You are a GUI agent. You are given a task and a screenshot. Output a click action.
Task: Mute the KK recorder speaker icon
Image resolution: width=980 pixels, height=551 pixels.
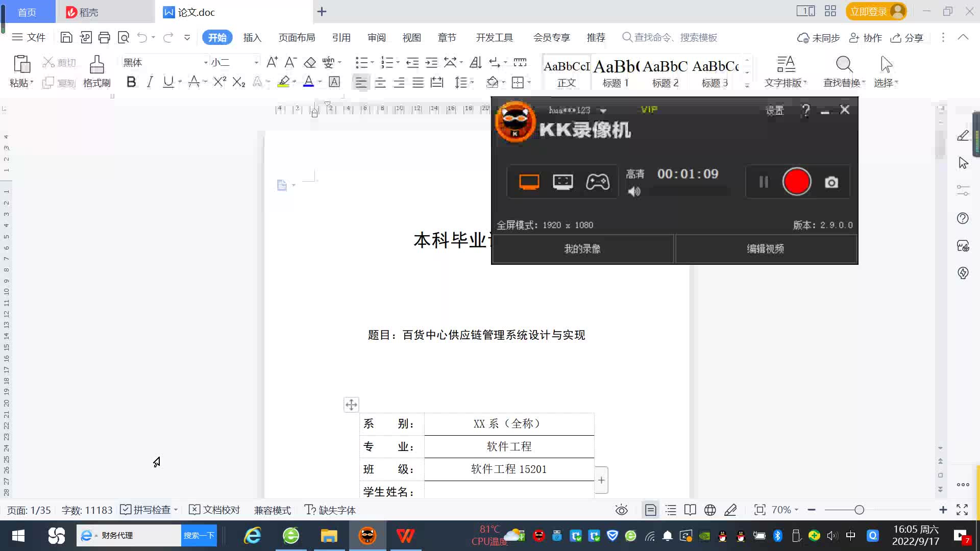[634, 192]
